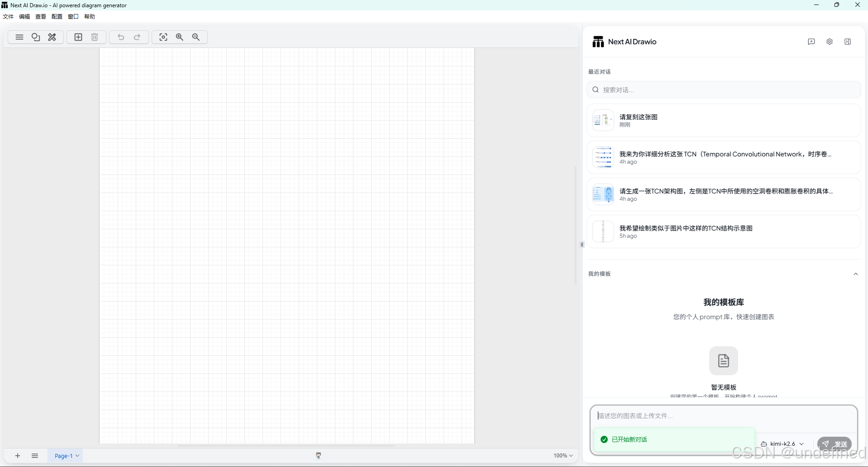Click the panel splitter handle icon
This screenshot has width=868, height=467.
pos(582,245)
